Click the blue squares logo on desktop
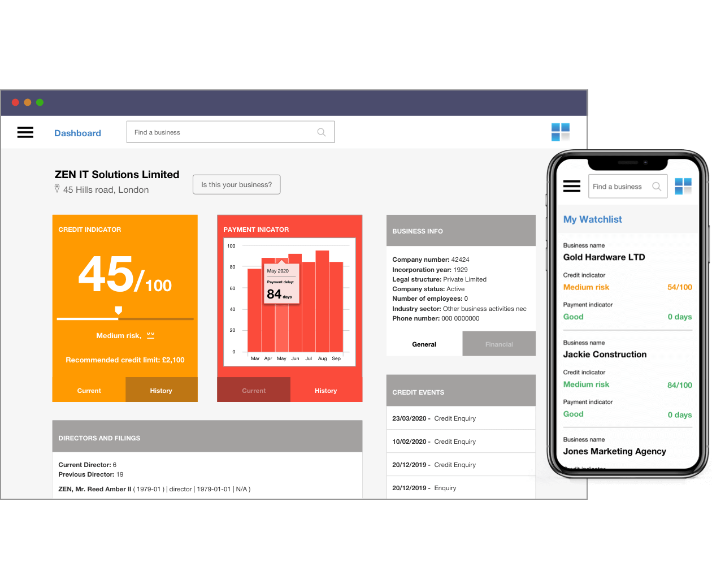 [x=560, y=132]
